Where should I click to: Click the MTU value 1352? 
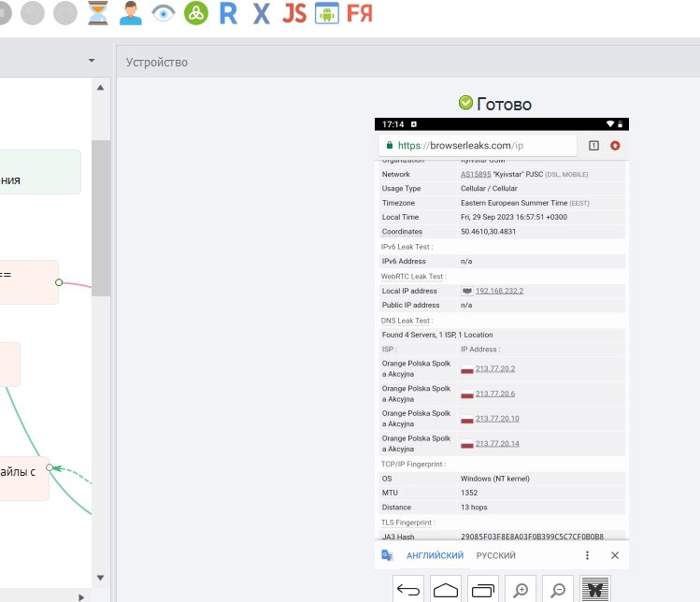click(469, 493)
